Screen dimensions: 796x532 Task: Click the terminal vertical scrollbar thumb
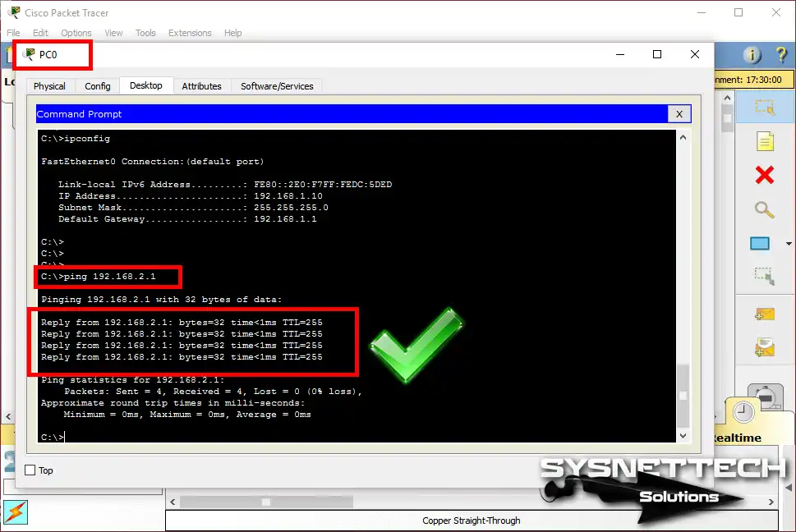tap(683, 395)
